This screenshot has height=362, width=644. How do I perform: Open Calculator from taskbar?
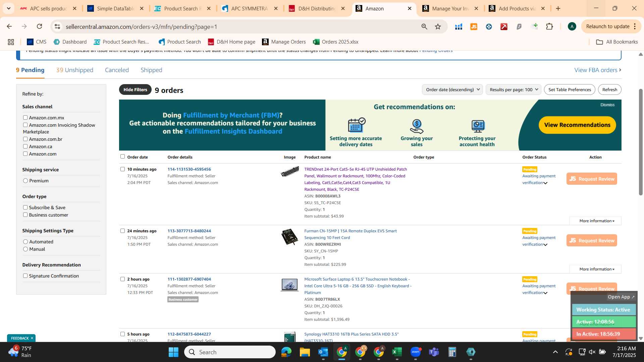[x=452, y=352]
